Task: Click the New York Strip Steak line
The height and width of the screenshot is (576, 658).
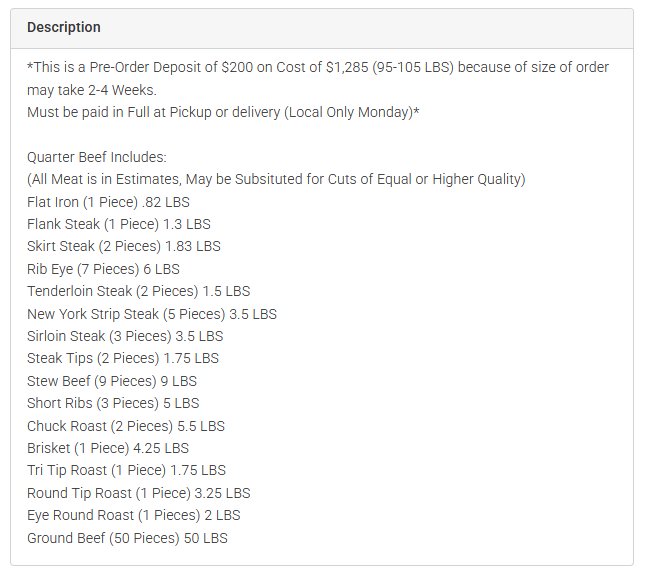Action: tap(152, 314)
